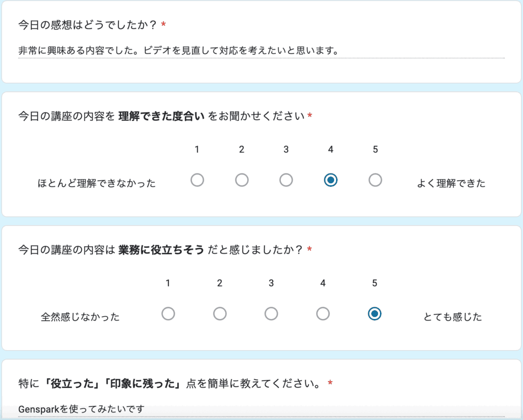Select rating 2 on the usefulness scale
This screenshot has height=420, width=523.
(220, 314)
